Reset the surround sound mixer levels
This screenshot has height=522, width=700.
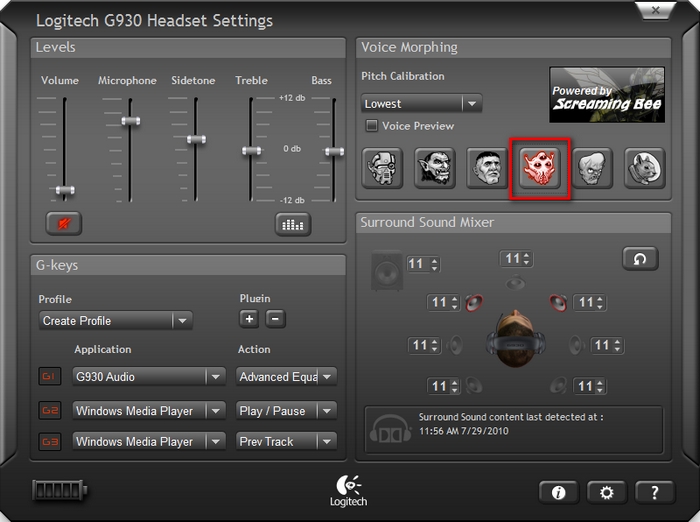[x=640, y=259]
